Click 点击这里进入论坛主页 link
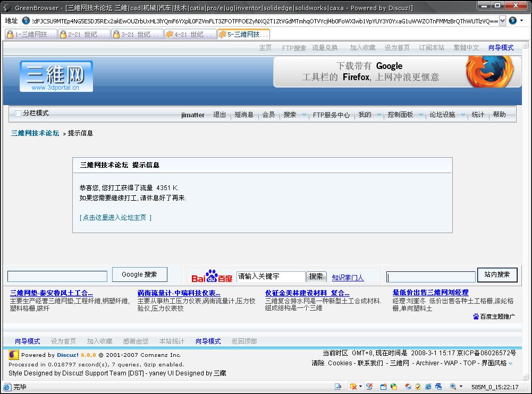The width and height of the screenshot is (532, 394). [x=115, y=217]
